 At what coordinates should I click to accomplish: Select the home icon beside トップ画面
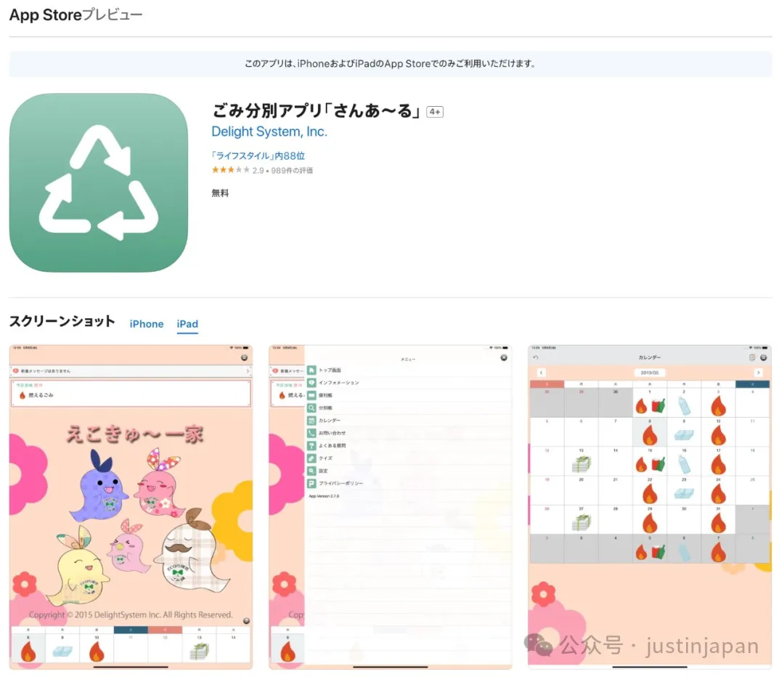311,370
